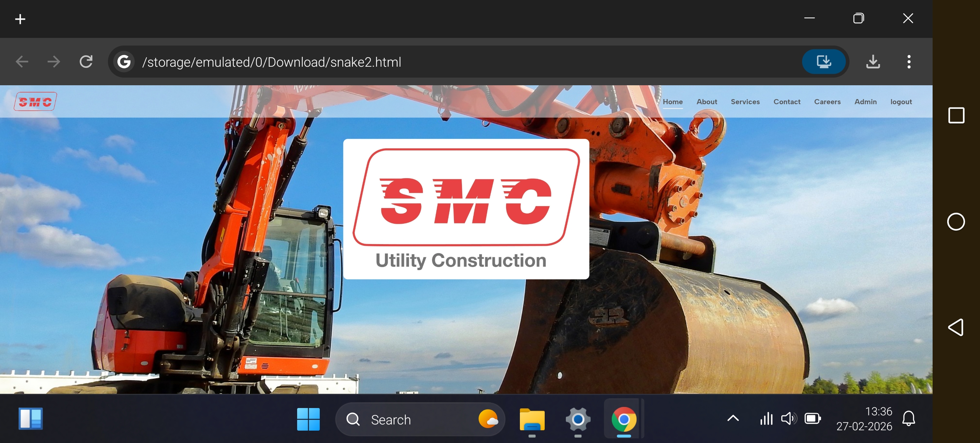The height and width of the screenshot is (443, 980).
Task: Open the About page link
Action: (x=707, y=102)
